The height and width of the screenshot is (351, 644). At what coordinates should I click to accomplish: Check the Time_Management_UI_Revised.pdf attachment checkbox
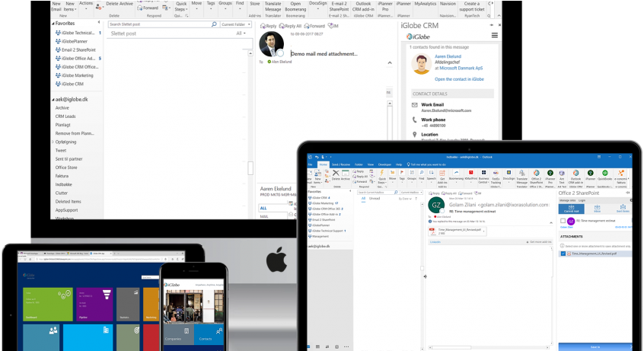[563, 254]
